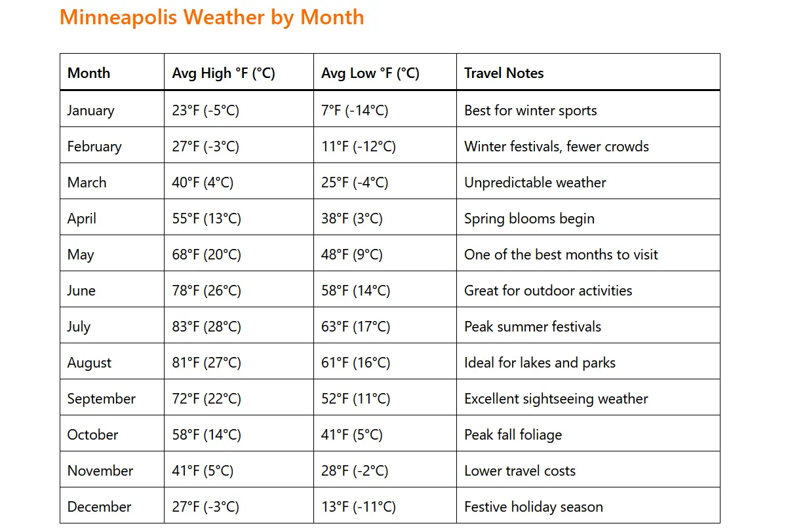790x532 pixels.
Task: Click the October average high 58°F (14°C) cell
Action: pyautogui.click(x=207, y=435)
